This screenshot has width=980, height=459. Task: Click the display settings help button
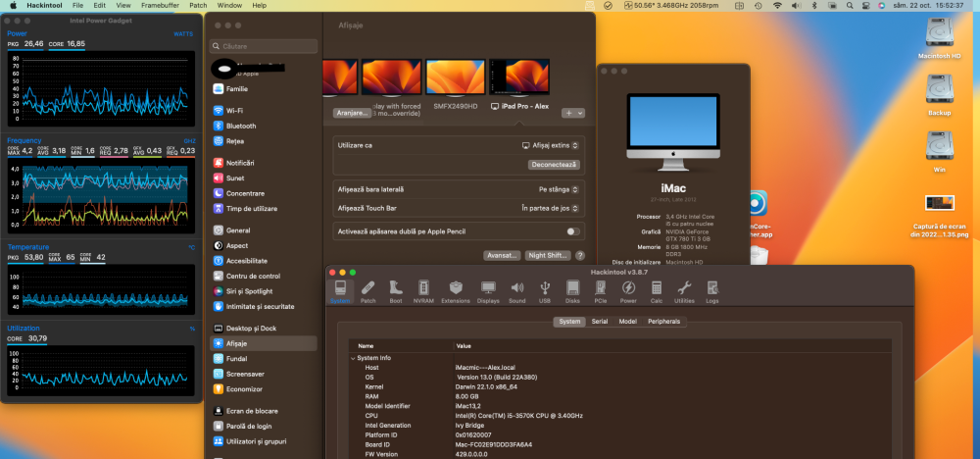(580, 255)
